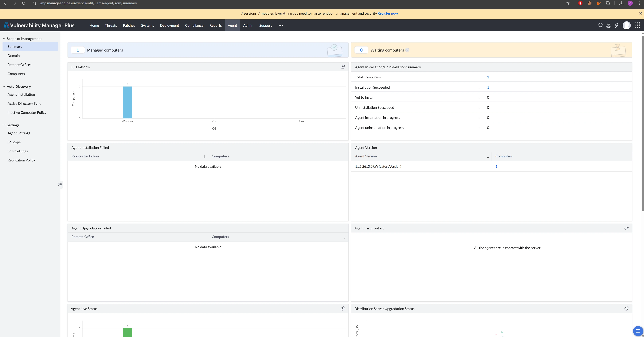Open Agent Last Contact chart options icon
The height and width of the screenshot is (337, 644).
click(x=626, y=228)
